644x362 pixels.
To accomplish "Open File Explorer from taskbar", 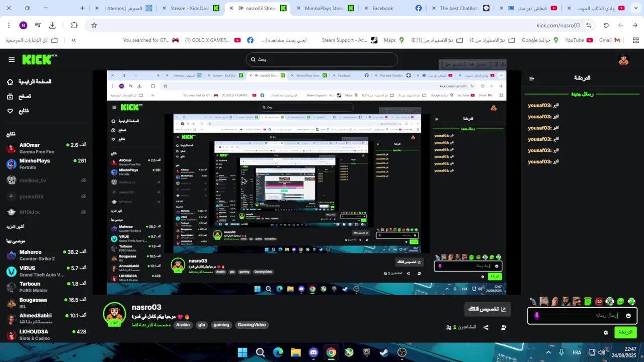I will pos(295,352).
